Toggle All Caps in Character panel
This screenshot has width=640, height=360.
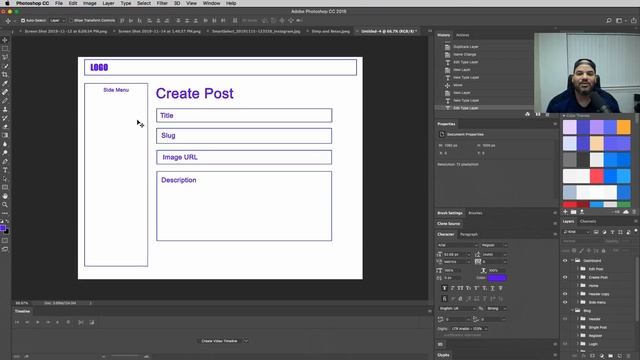click(x=460, y=288)
